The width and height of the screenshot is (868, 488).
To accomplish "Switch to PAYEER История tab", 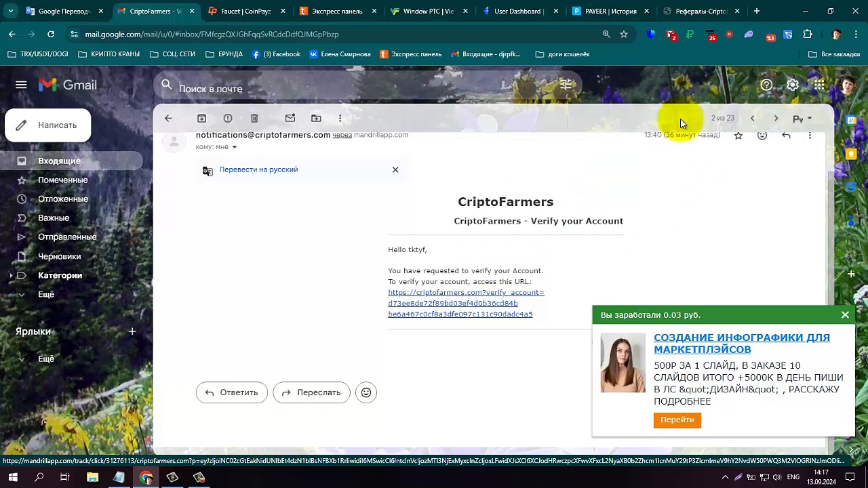I will 611,11.
